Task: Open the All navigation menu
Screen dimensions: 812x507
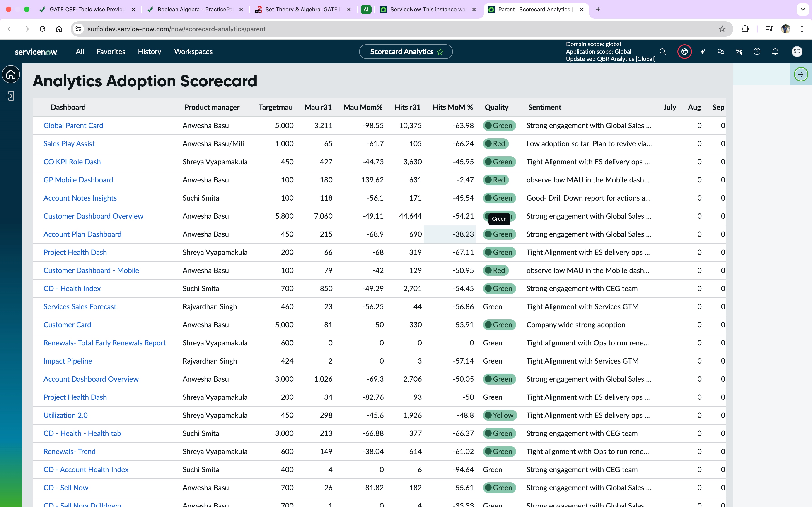Action: point(80,52)
